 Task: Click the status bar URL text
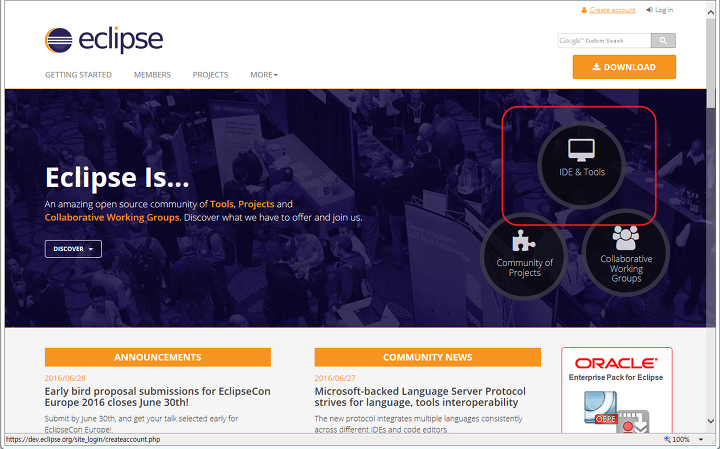click(x=83, y=439)
